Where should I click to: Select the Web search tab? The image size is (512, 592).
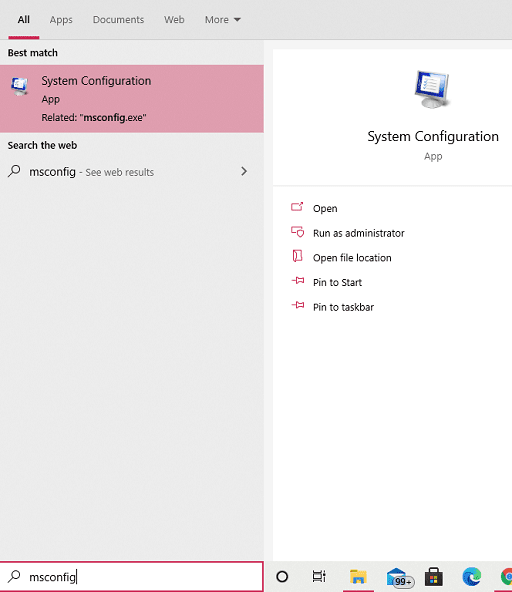(174, 20)
